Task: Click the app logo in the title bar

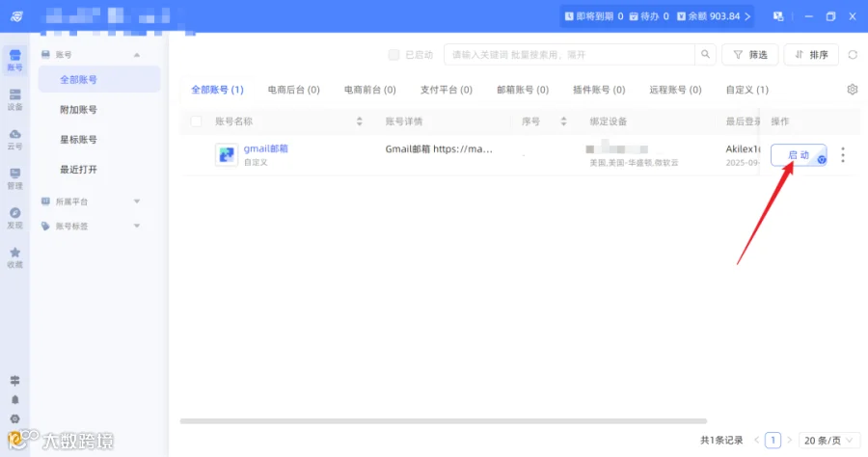Action: 17,16
